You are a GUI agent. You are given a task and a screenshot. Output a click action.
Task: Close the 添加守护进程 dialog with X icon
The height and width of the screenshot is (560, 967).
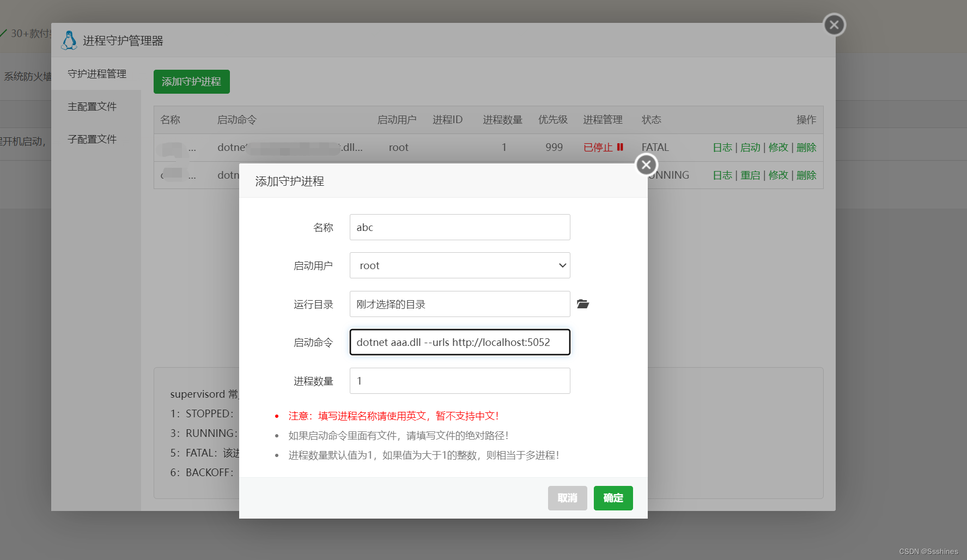point(646,165)
